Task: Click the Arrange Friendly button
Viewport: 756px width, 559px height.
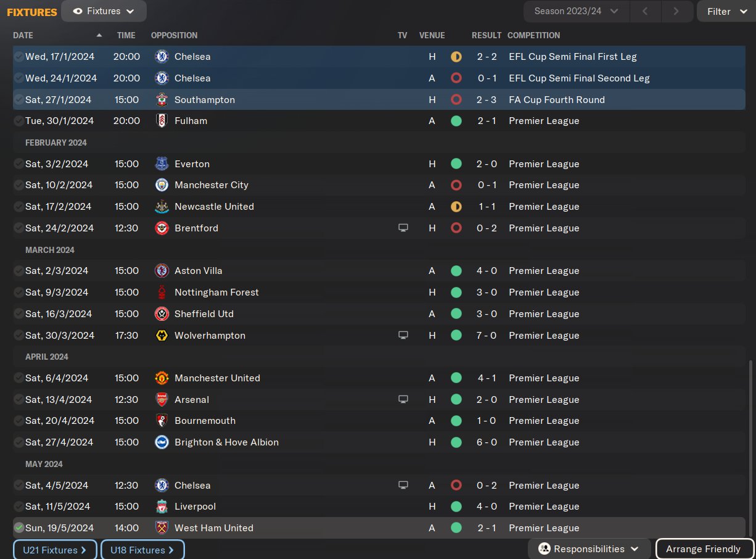Action: click(704, 549)
